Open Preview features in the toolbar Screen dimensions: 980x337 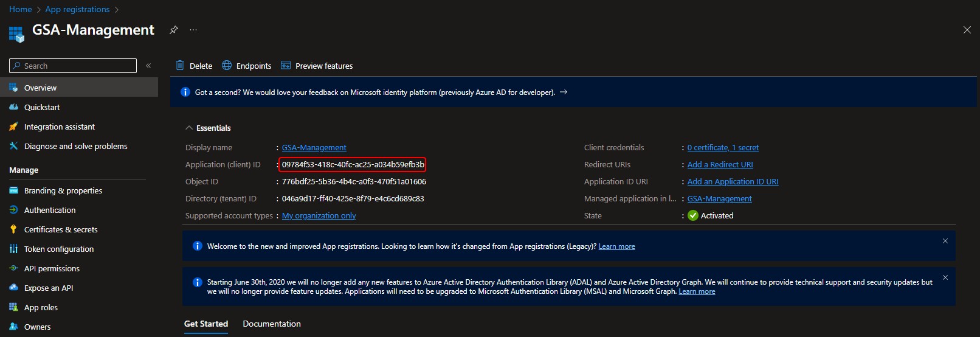[x=317, y=66]
